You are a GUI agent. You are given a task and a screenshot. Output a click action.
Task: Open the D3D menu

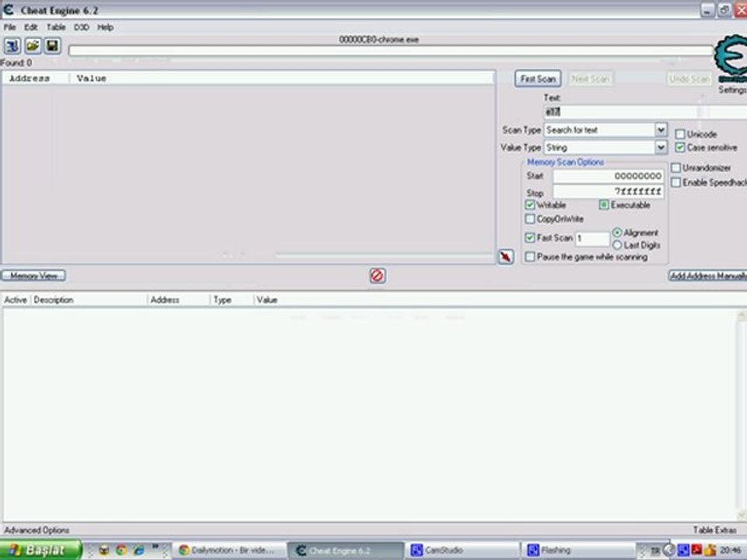click(82, 27)
